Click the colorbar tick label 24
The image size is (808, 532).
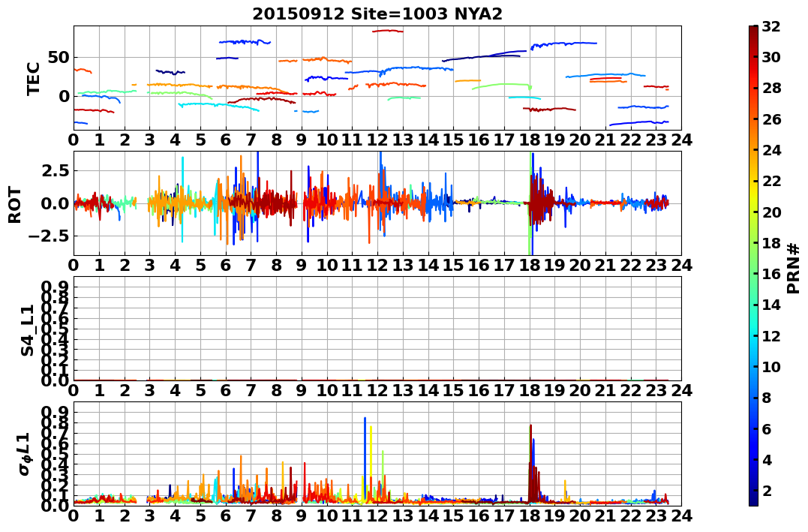(x=771, y=150)
